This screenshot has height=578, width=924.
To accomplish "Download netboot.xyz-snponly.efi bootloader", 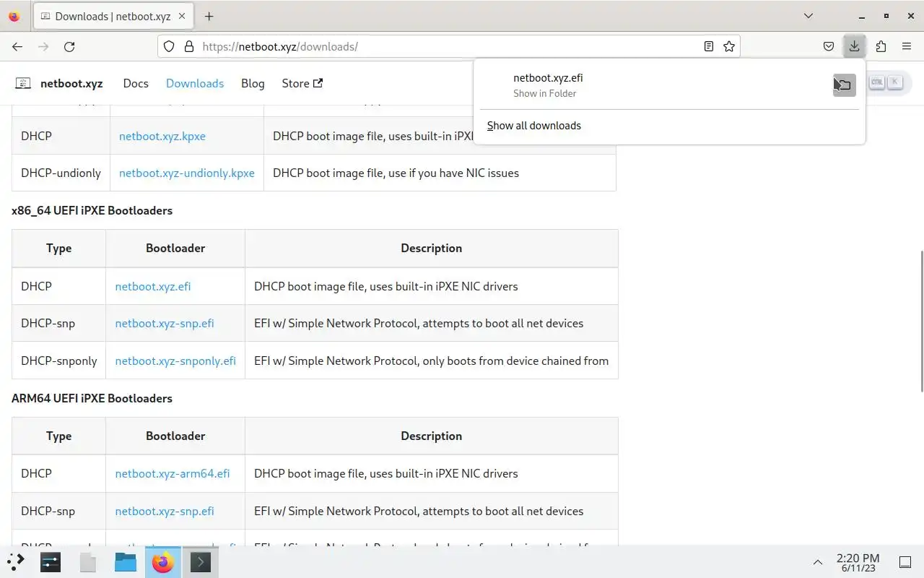I will tap(175, 361).
